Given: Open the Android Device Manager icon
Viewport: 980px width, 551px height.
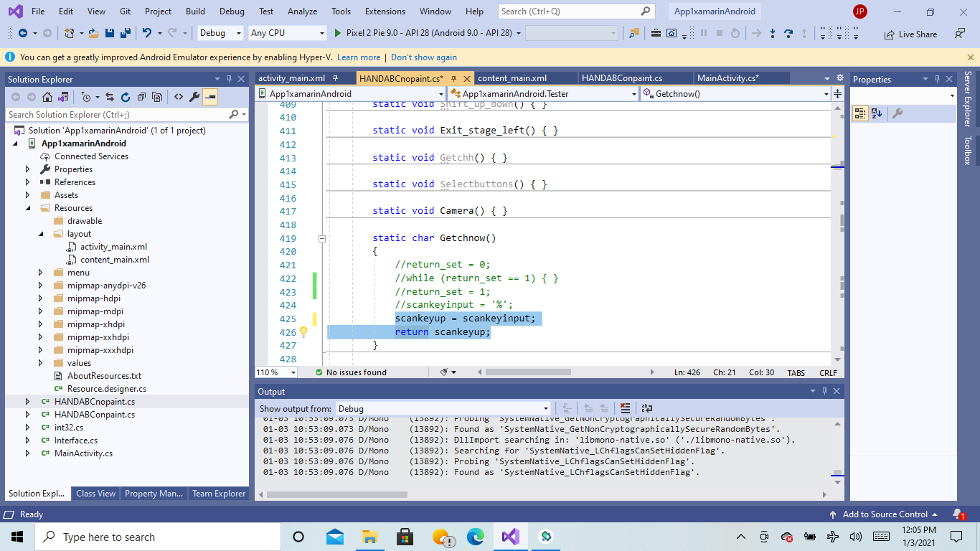Looking at the screenshot, I should pyautogui.click(x=672, y=33).
